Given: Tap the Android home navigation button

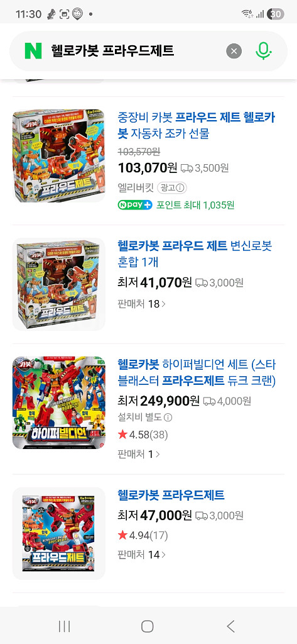Looking at the screenshot, I should (x=148, y=626).
